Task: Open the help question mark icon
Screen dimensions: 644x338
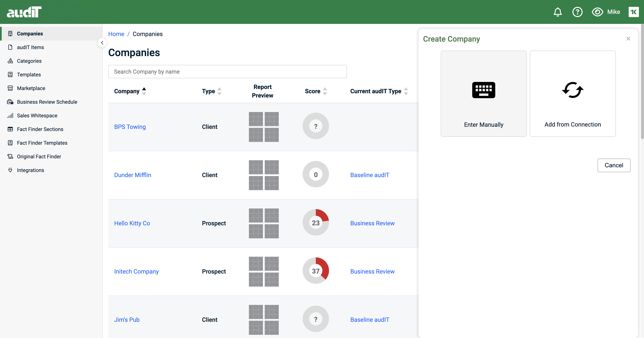Action: pyautogui.click(x=577, y=12)
